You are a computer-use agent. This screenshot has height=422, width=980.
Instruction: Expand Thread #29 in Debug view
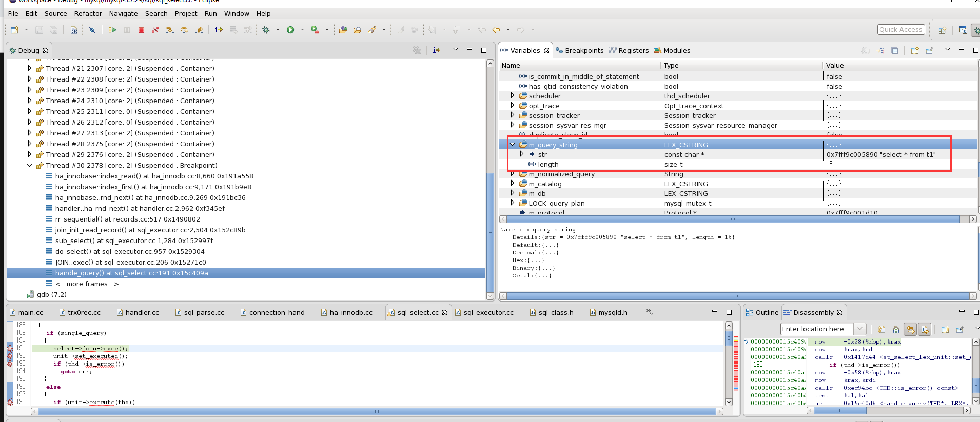pos(29,154)
